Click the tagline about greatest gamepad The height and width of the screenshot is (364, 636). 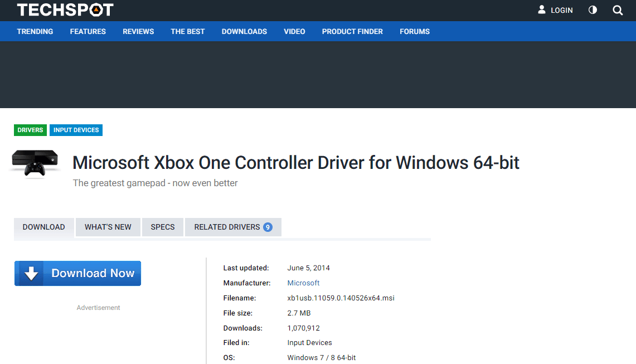[x=156, y=183]
